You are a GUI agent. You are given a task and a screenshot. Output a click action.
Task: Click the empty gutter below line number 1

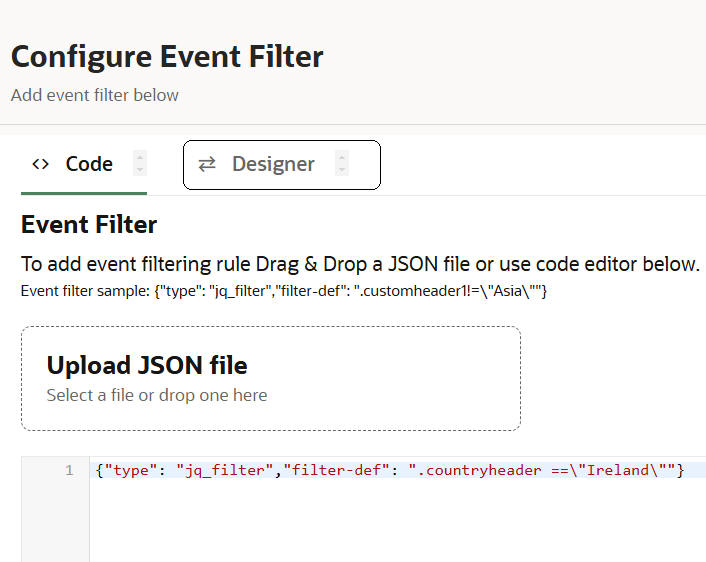55,522
